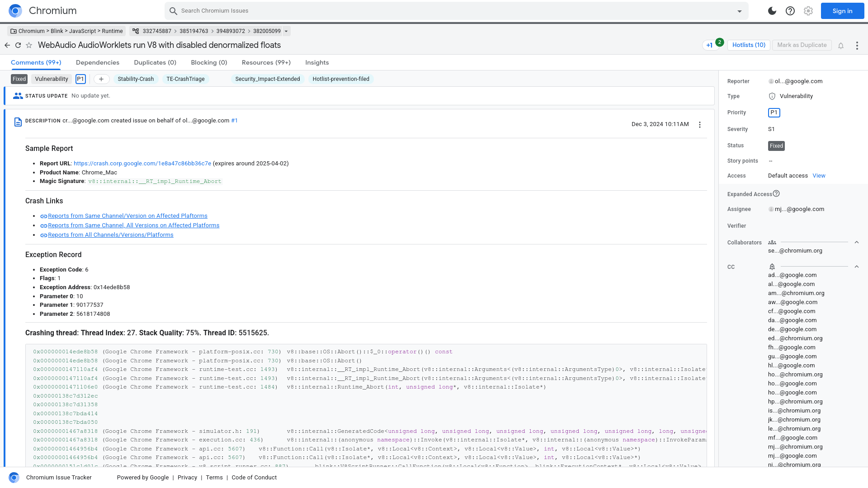Open the description comment options menu
The image size is (868, 488).
pos(699,124)
